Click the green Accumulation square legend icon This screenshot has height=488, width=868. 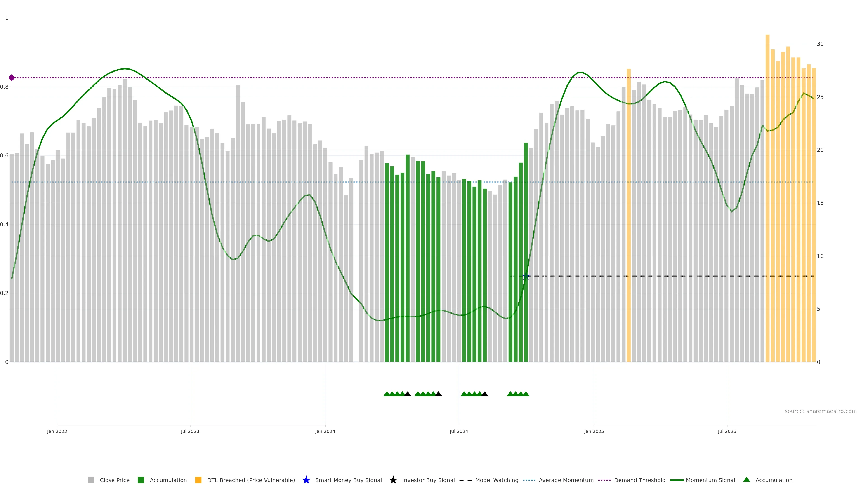141,480
